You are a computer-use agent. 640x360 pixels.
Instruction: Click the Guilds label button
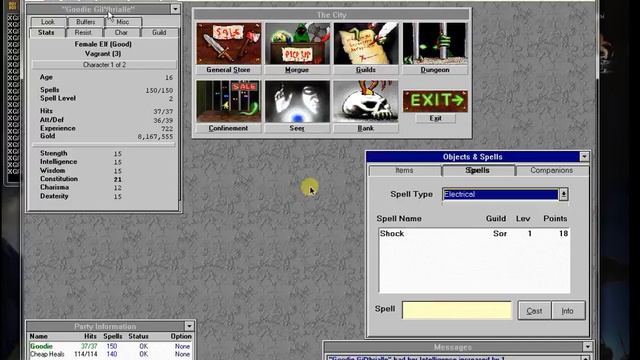[x=366, y=70]
